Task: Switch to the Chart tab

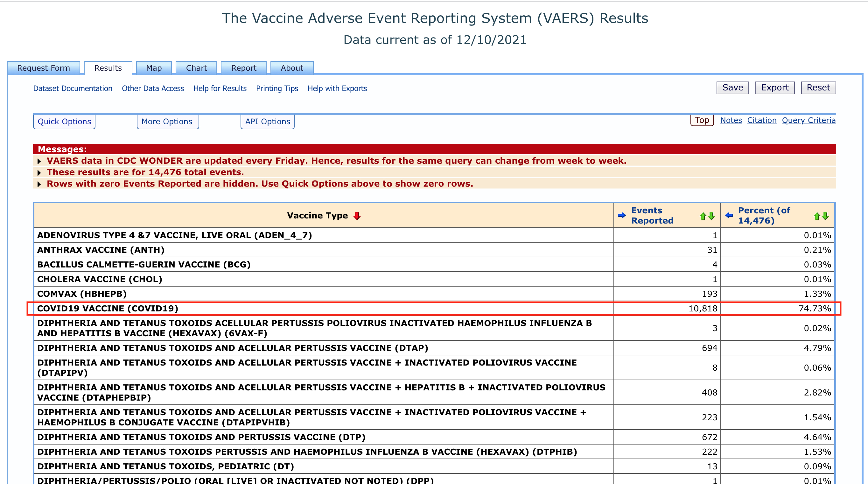Action: 196,68
